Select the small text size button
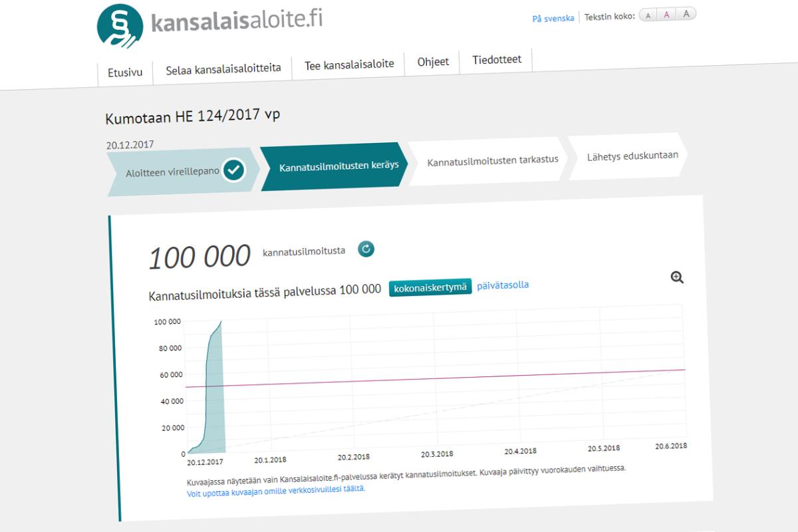The height and width of the screenshot is (532, 798). [x=648, y=15]
